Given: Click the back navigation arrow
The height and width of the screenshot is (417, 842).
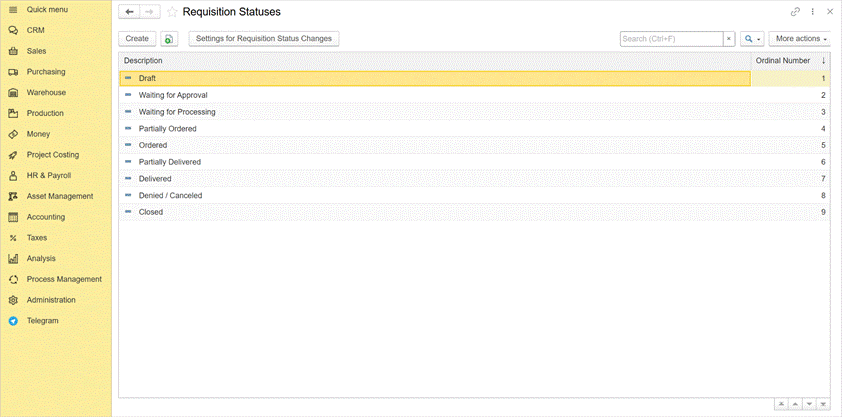Looking at the screenshot, I should click(x=130, y=12).
